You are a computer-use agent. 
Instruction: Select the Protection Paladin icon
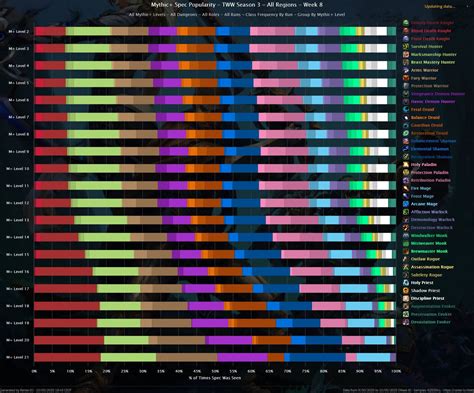tap(406, 172)
